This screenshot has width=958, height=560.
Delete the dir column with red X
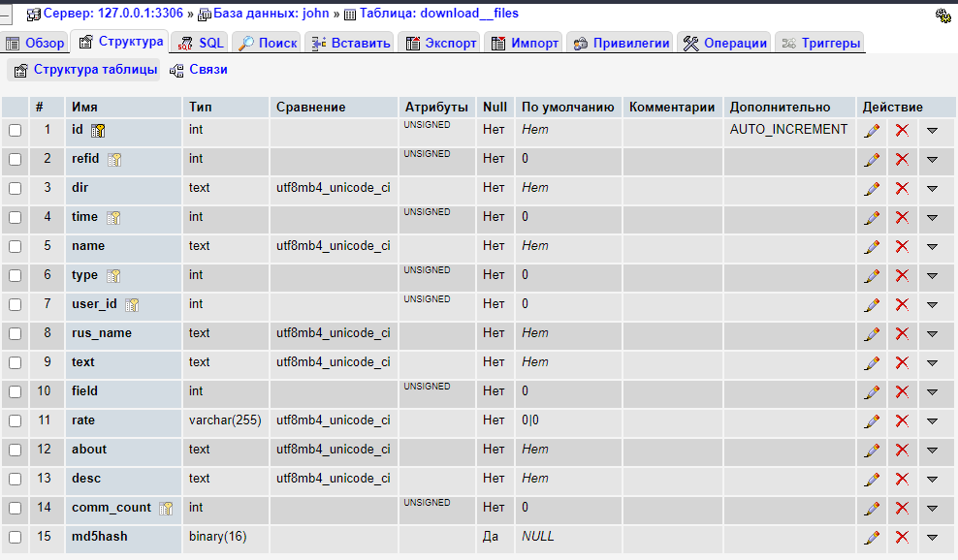click(902, 188)
